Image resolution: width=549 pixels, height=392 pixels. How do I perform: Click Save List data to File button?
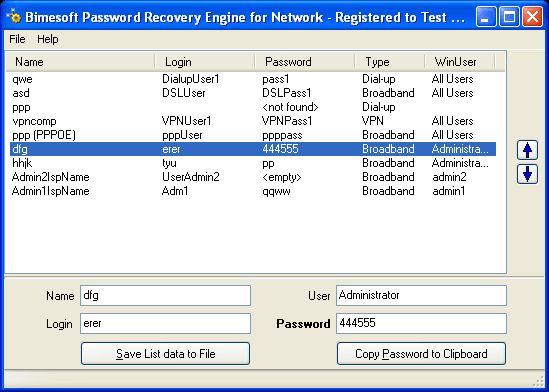tap(165, 354)
